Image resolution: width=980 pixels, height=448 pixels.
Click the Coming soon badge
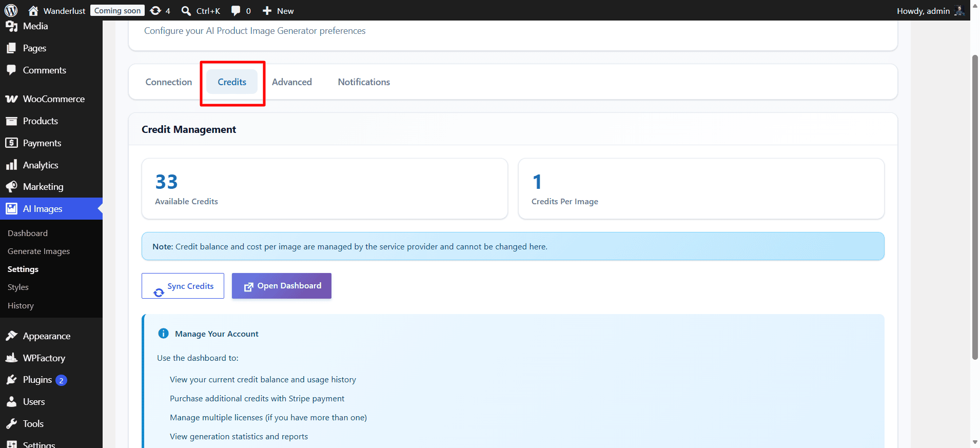point(117,10)
